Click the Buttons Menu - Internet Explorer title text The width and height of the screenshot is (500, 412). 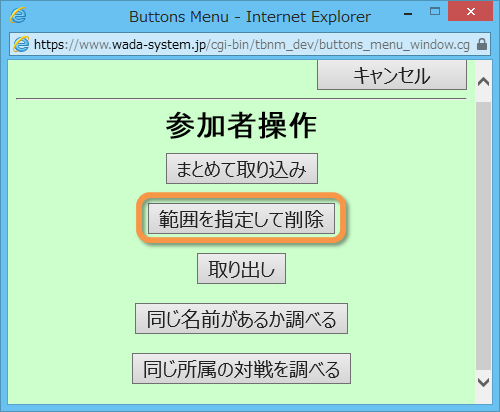click(250, 17)
